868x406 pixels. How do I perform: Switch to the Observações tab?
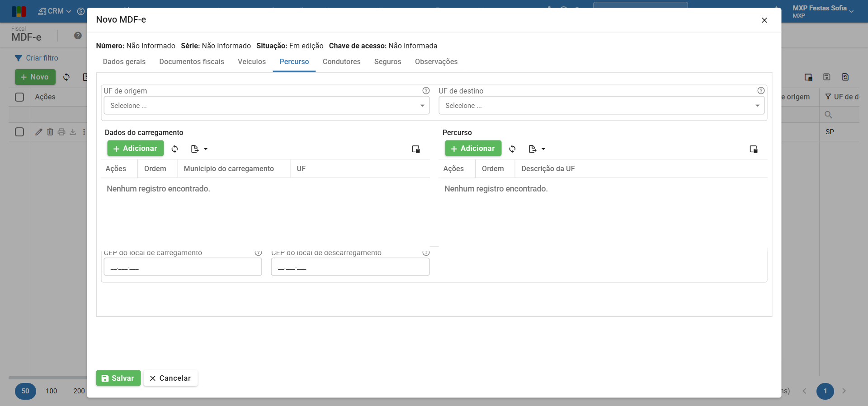(x=436, y=62)
